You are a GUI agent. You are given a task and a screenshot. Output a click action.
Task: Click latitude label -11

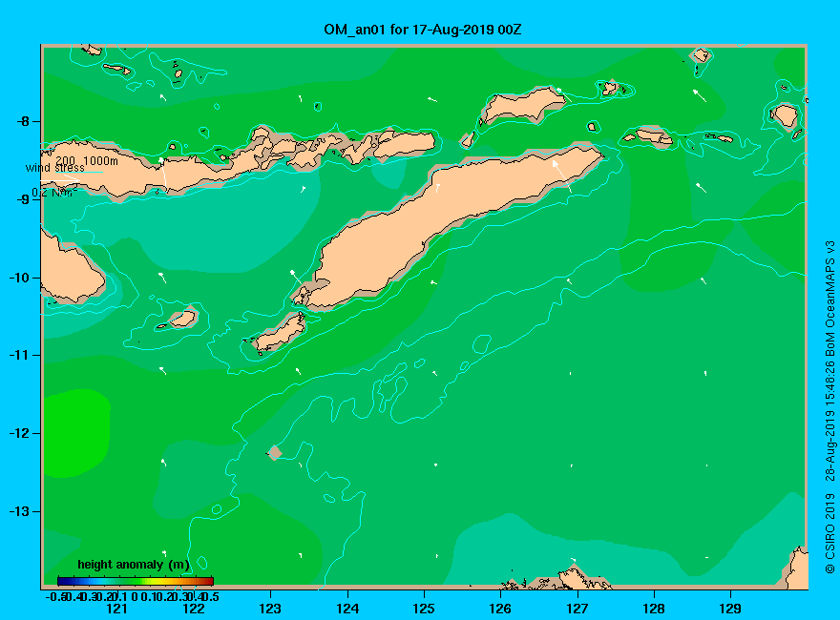click(x=20, y=356)
